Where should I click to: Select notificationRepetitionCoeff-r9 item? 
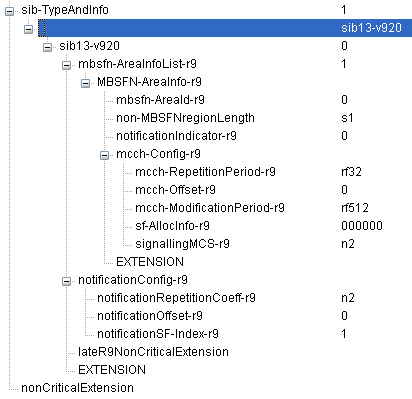pos(176,298)
